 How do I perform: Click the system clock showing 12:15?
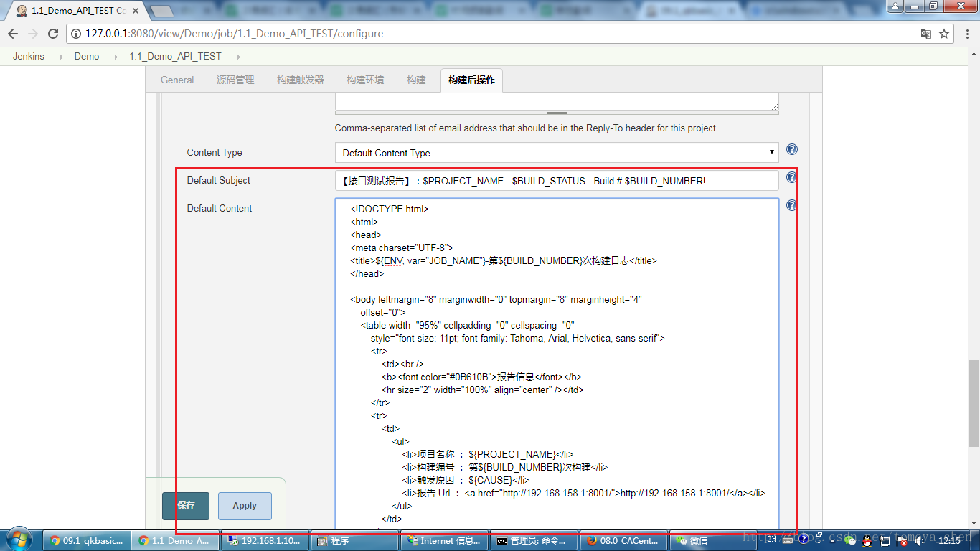950,540
